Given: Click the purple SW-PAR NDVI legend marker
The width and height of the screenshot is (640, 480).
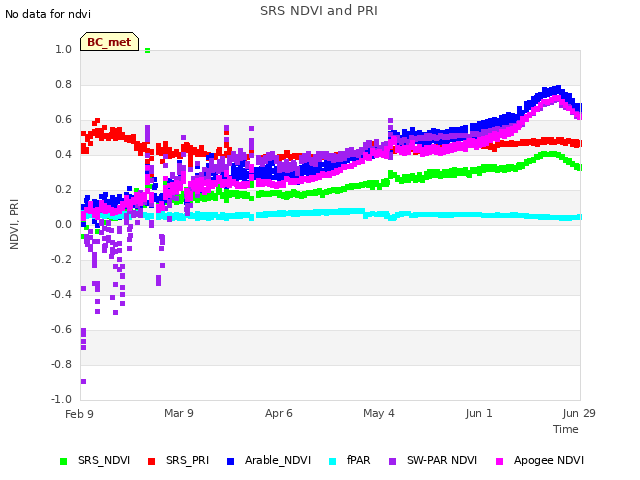Looking at the screenshot, I should pos(392,461).
